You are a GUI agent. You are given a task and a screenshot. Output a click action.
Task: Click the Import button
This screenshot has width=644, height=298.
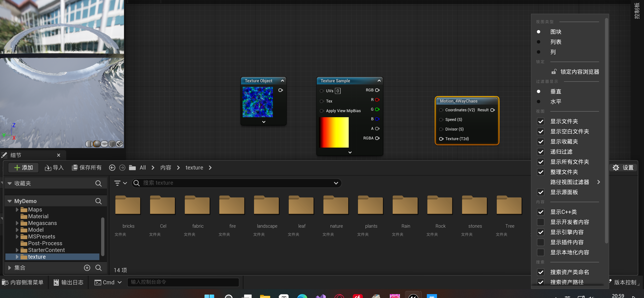54,168
